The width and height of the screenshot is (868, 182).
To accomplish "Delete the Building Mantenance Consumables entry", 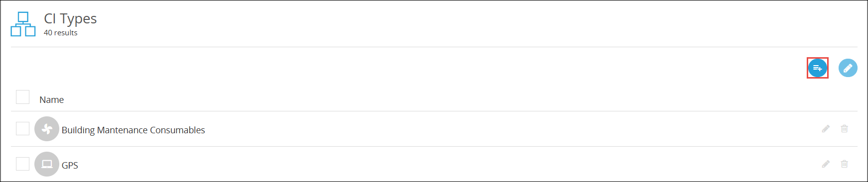I will point(844,129).
